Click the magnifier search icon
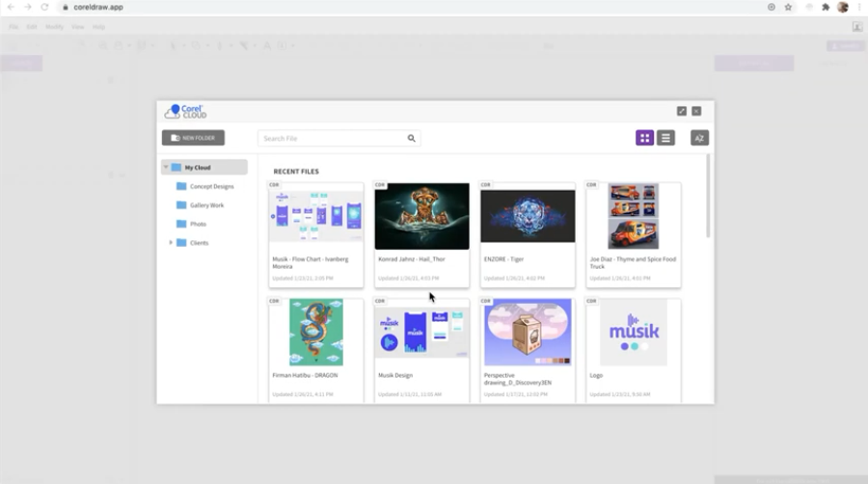Viewport: 868px width, 484px height. [x=411, y=138]
